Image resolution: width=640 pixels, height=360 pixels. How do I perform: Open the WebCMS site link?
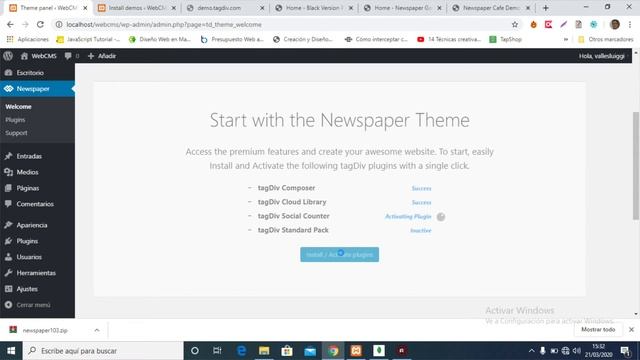pos(38,56)
